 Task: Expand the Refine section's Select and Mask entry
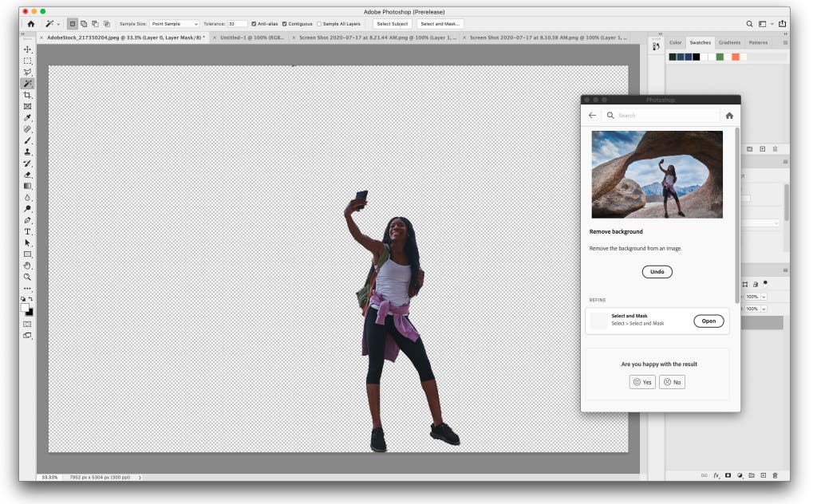click(708, 321)
